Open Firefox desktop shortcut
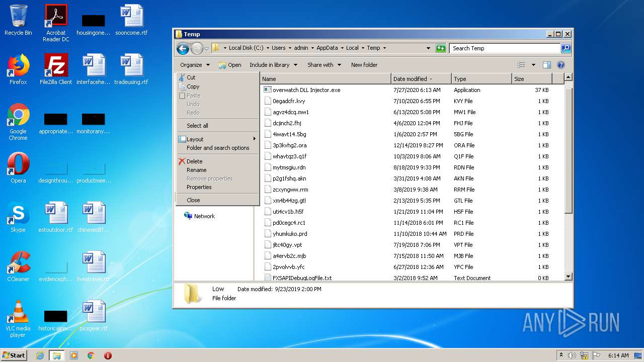Viewport: 644px width, 362px height. [x=18, y=69]
